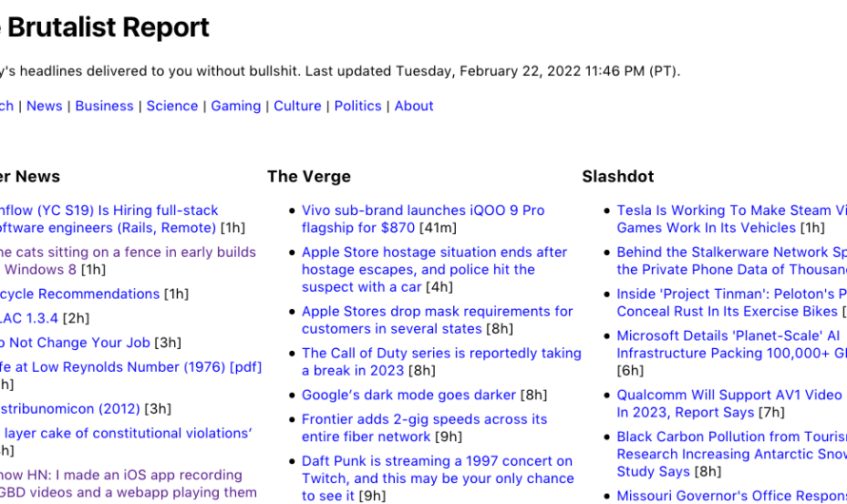Read Frontier adds 2-gig speeds article

423,418
